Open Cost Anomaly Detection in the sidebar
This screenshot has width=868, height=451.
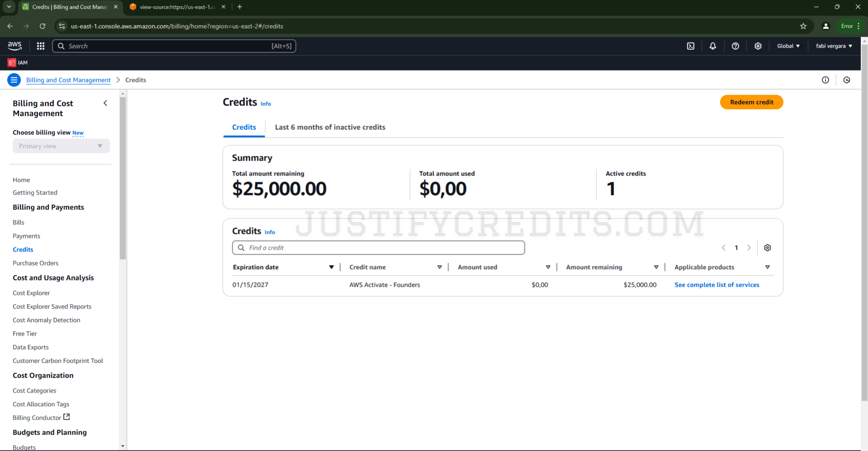click(x=47, y=320)
